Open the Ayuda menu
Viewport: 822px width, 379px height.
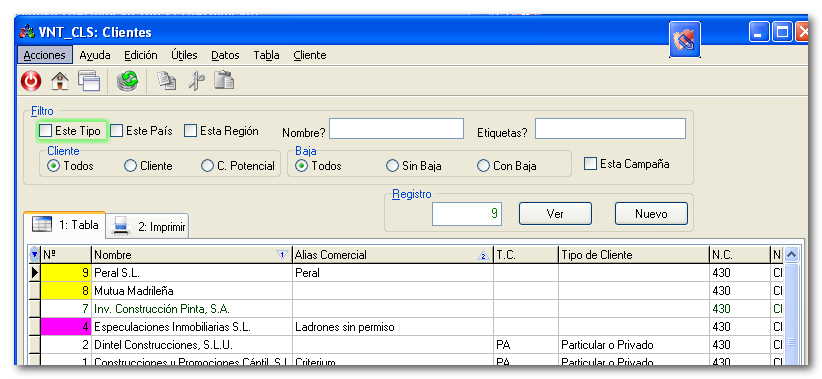tap(95, 55)
